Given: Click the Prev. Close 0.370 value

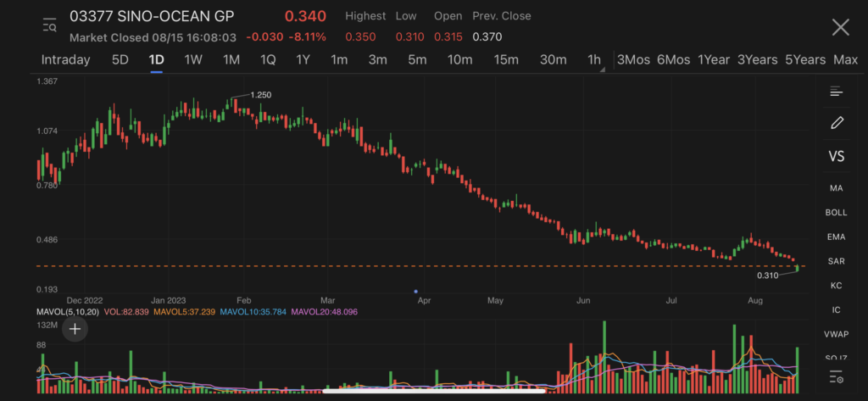Looking at the screenshot, I should click(487, 37).
